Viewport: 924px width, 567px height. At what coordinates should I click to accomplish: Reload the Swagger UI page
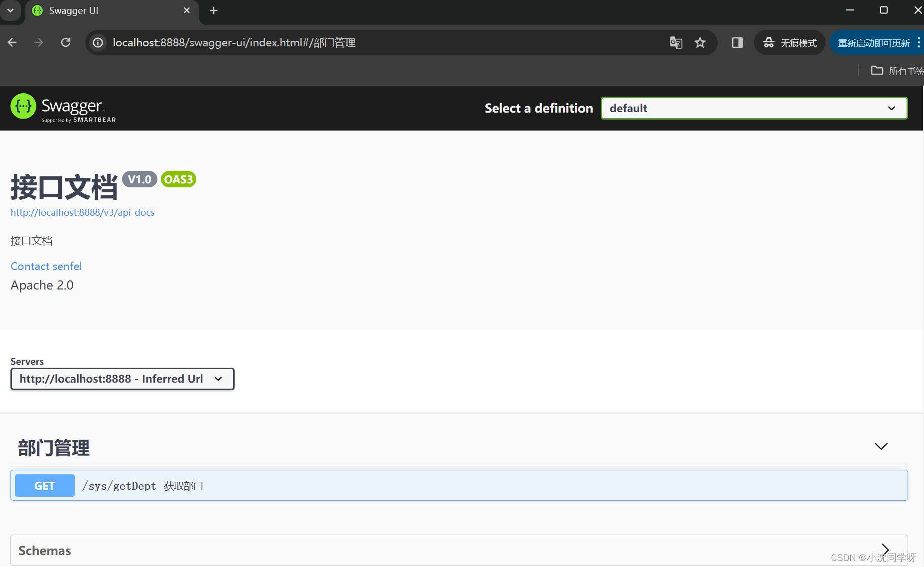tap(65, 42)
